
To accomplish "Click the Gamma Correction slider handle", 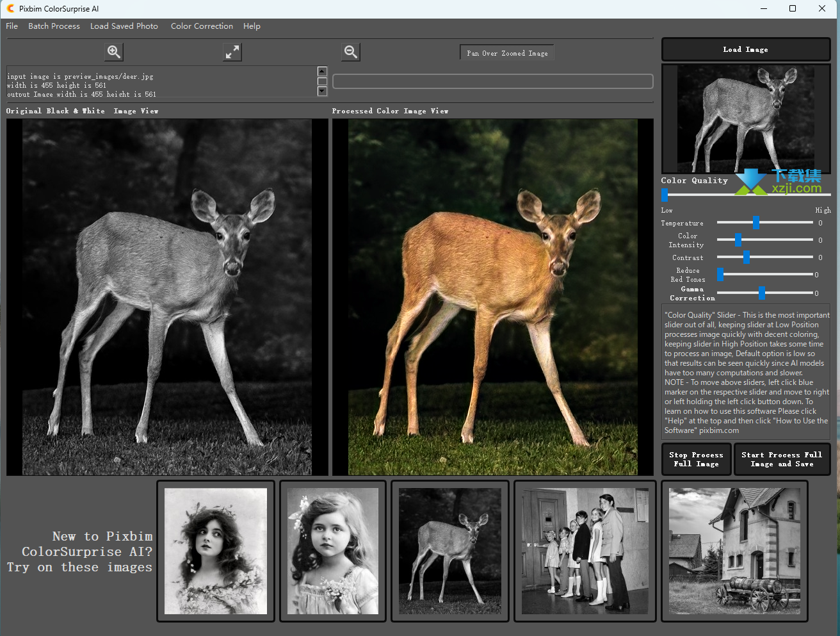I will [762, 293].
